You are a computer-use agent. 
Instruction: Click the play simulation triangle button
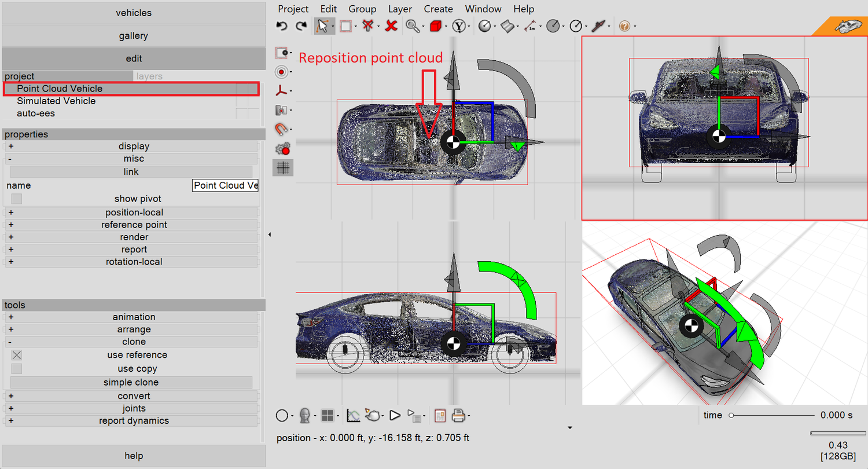pyautogui.click(x=395, y=415)
